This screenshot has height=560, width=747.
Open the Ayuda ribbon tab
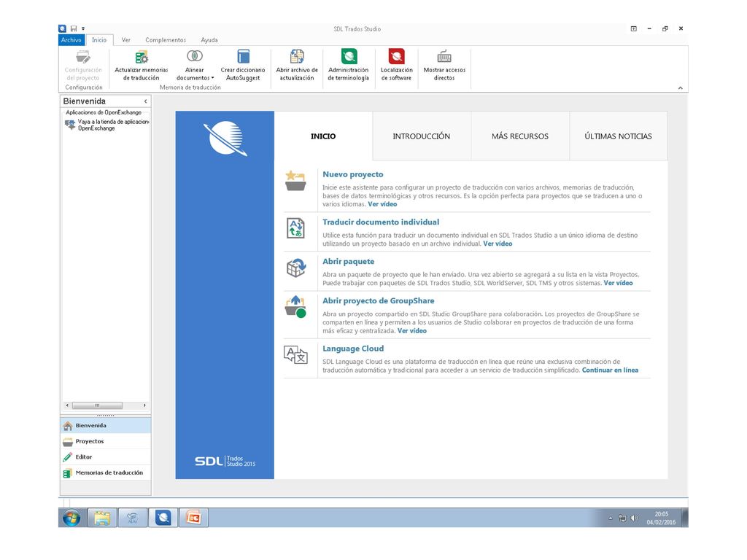point(209,40)
